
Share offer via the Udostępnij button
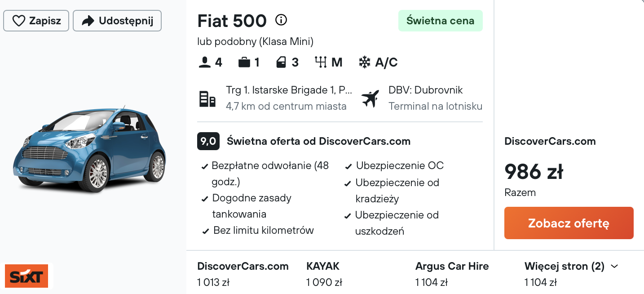(x=117, y=21)
